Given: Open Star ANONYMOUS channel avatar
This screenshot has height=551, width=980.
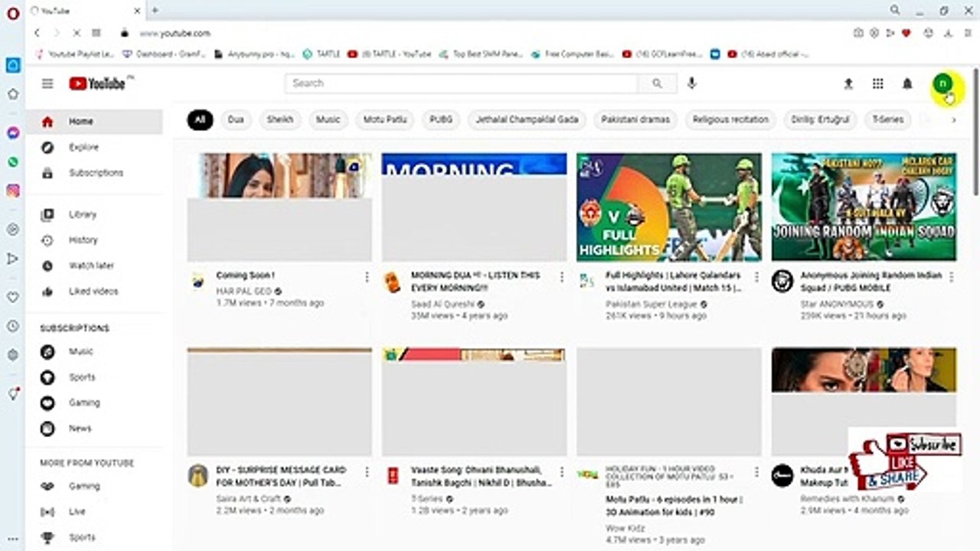Looking at the screenshot, I should [782, 281].
